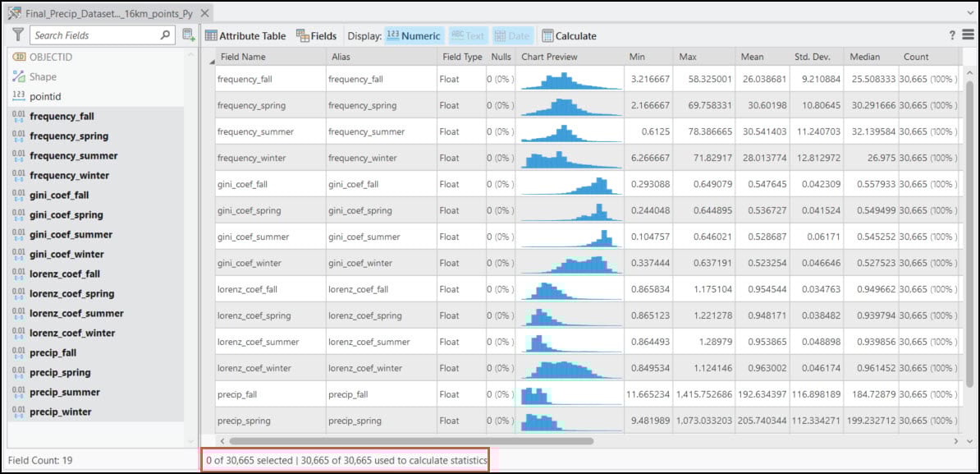This screenshot has height=474, width=980.
Task: Open the help question mark icon
Action: pyautogui.click(x=952, y=35)
